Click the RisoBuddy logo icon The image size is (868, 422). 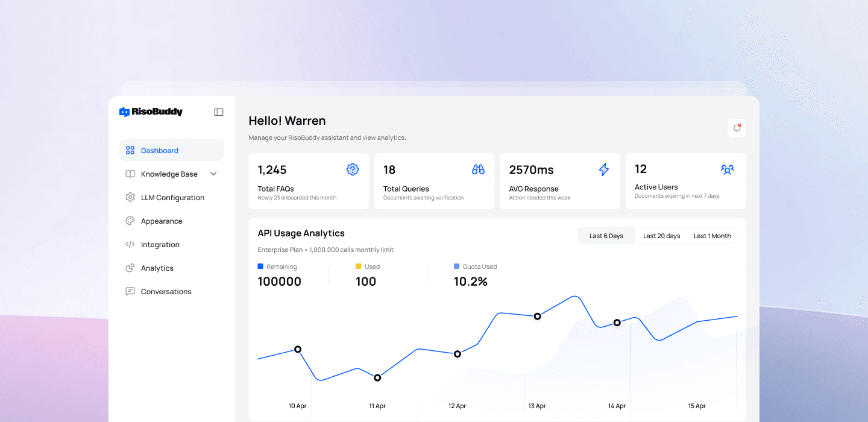pos(124,112)
